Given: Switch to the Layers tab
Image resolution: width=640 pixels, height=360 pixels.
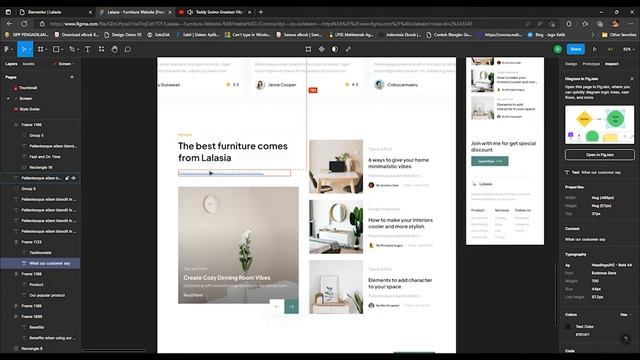Looking at the screenshot, I should point(11,64).
